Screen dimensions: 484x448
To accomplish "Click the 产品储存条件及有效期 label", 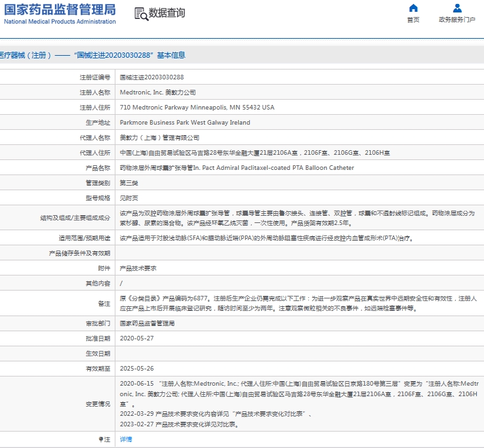I will (x=79, y=253).
